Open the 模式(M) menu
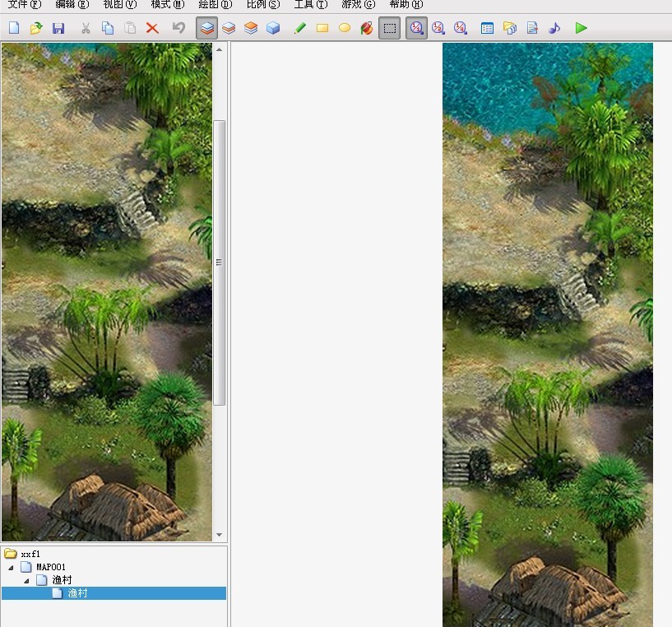 pos(168,5)
